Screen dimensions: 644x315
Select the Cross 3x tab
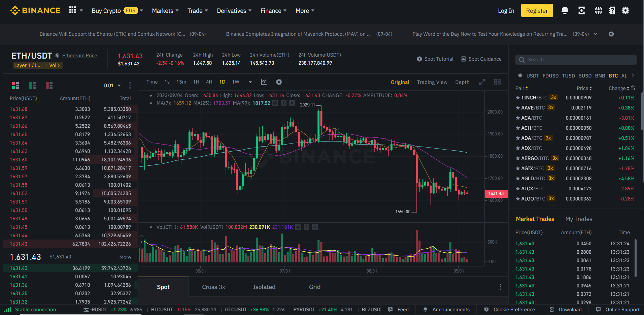213,287
